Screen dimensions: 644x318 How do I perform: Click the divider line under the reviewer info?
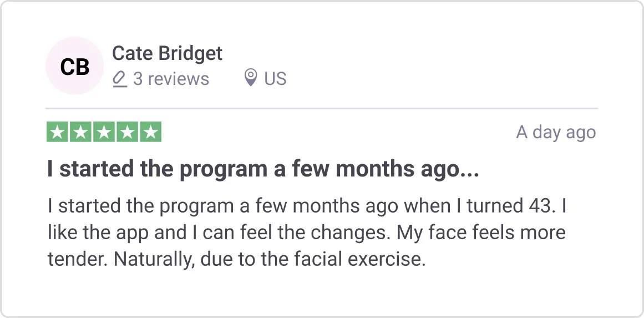click(x=322, y=108)
